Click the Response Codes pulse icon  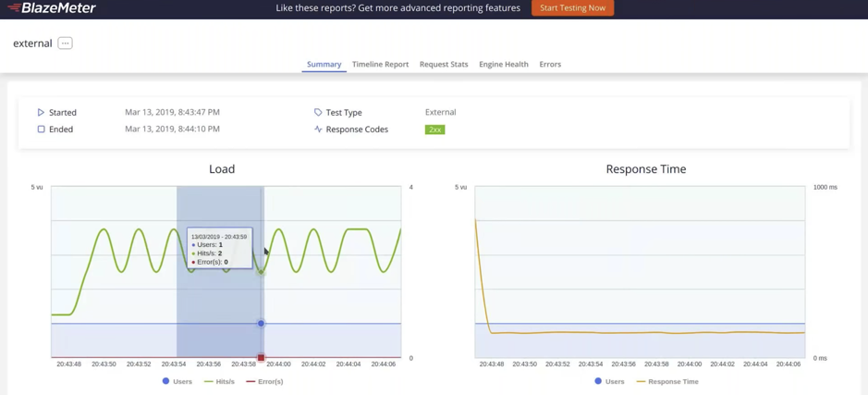click(318, 130)
